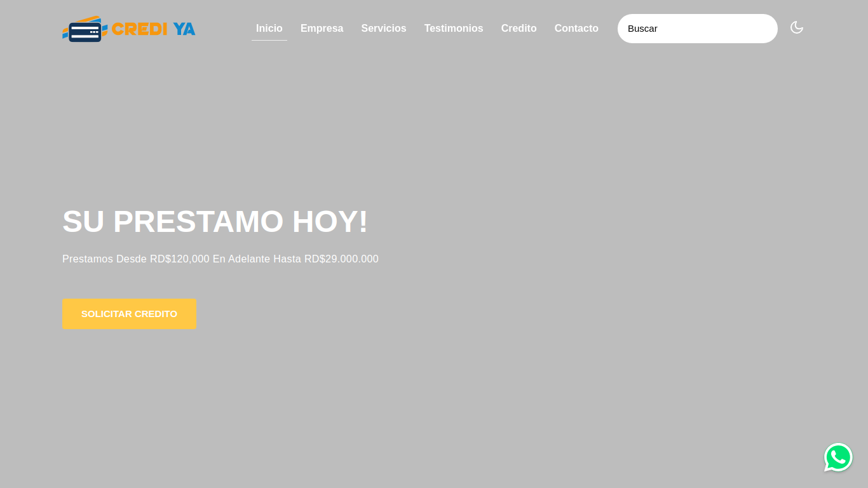
Task: Open the Credito nav item
Action: 519,29
